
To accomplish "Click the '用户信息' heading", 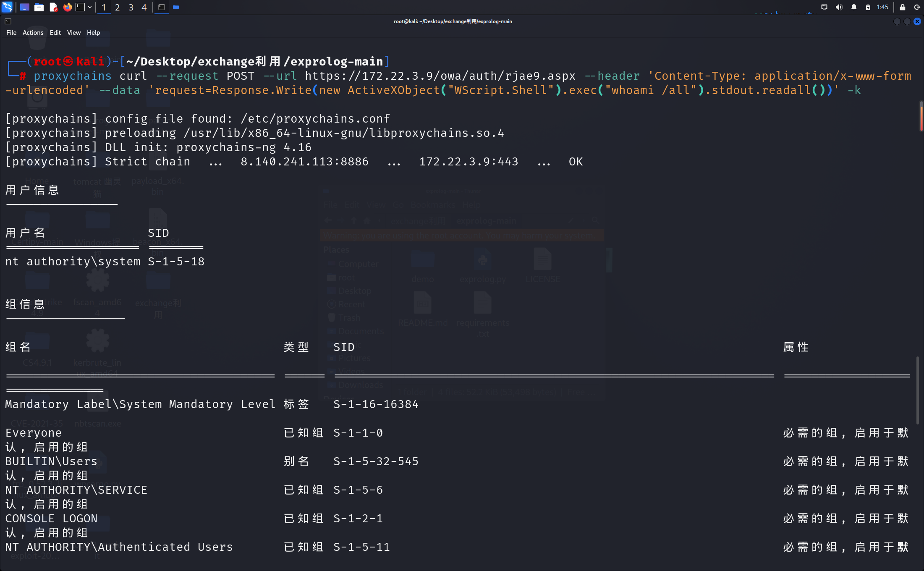I will pos(32,190).
